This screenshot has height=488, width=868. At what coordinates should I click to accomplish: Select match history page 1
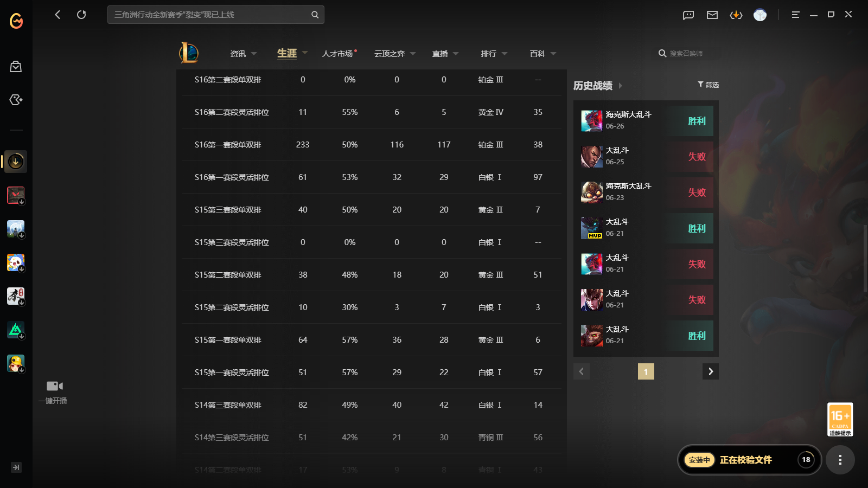coord(646,371)
